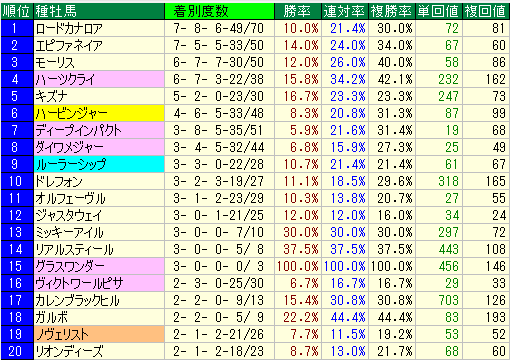This screenshot has height=360, width=510.
Task: Select the 連対率 column header
Action: click(x=345, y=11)
